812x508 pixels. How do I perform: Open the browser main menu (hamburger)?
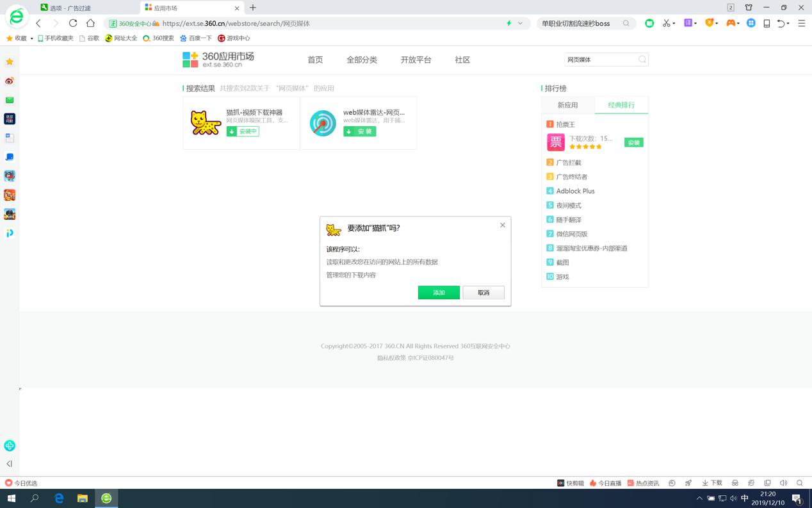801,23
